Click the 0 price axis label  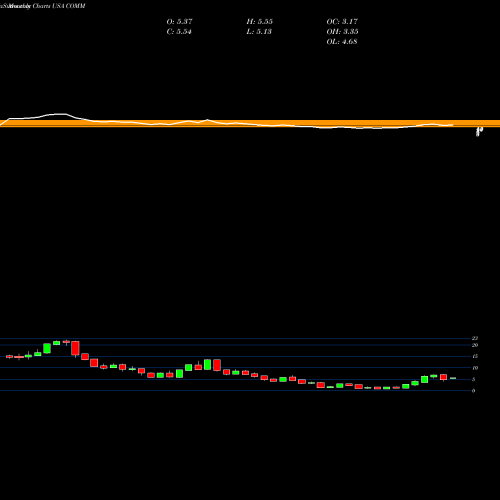tap(473, 391)
